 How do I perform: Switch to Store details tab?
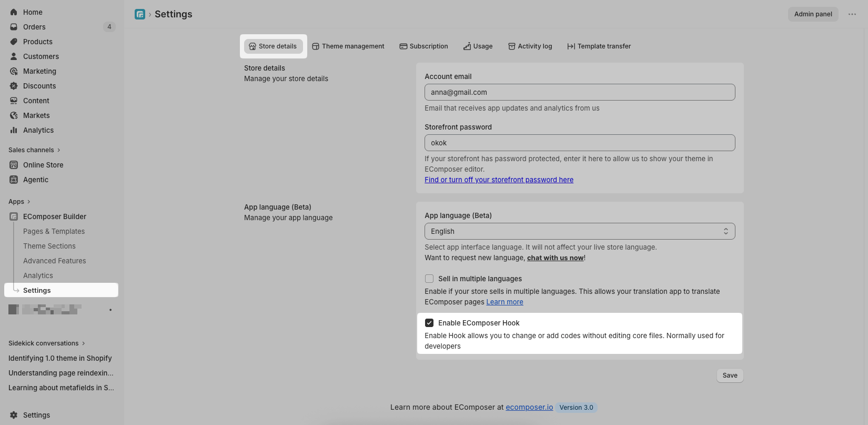(x=274, y=46)
